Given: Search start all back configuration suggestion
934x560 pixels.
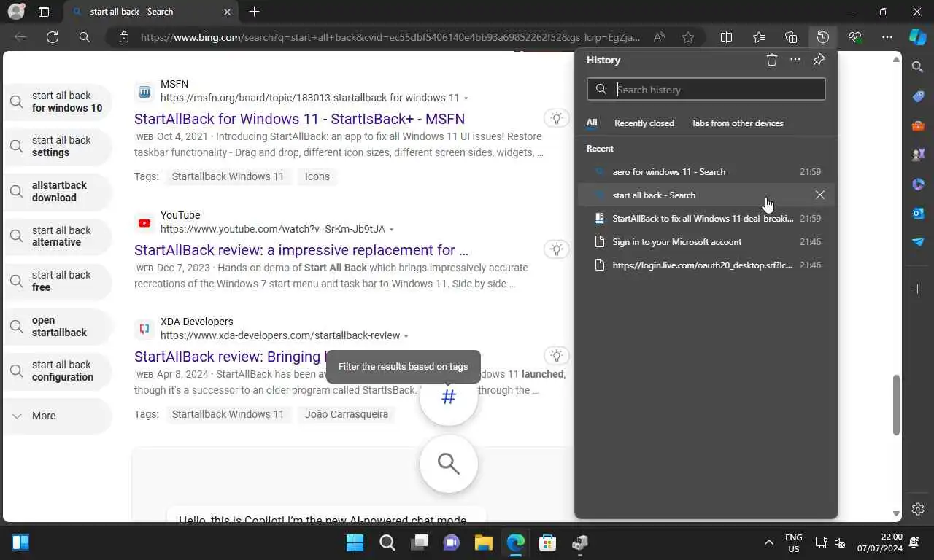Looking at the screenshot, I should pyautogui.click(x=57, y=371).
